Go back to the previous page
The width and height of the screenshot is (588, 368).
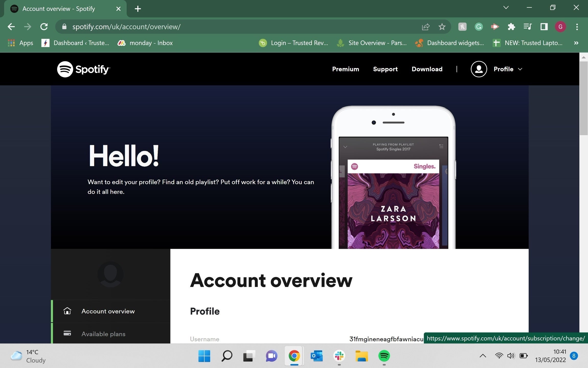pos(11,27)
